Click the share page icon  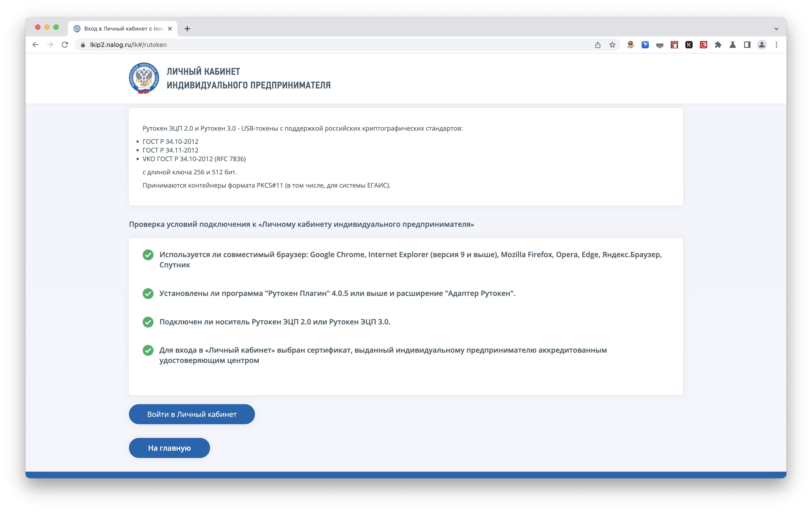[x=598, y=45]
